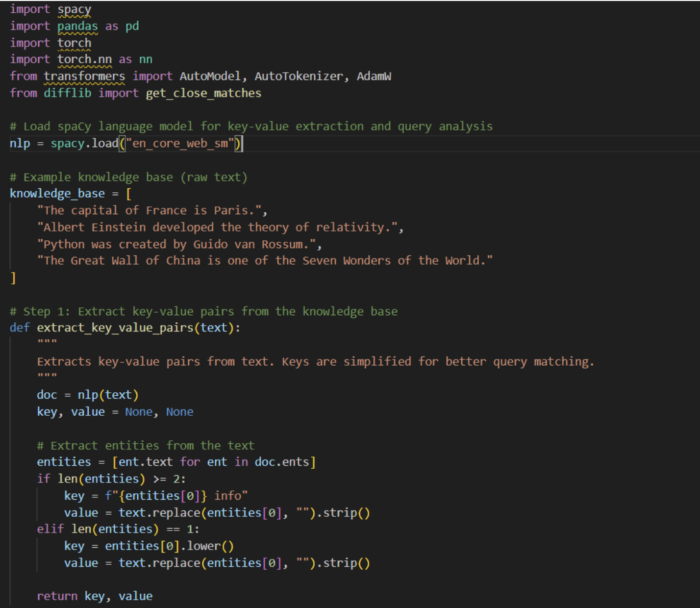Image resolution: width=700 pixels, height=608 pixels.
Task: Click the Great Wall of China string
Action: pyautogui.click(x=265, y=261)
